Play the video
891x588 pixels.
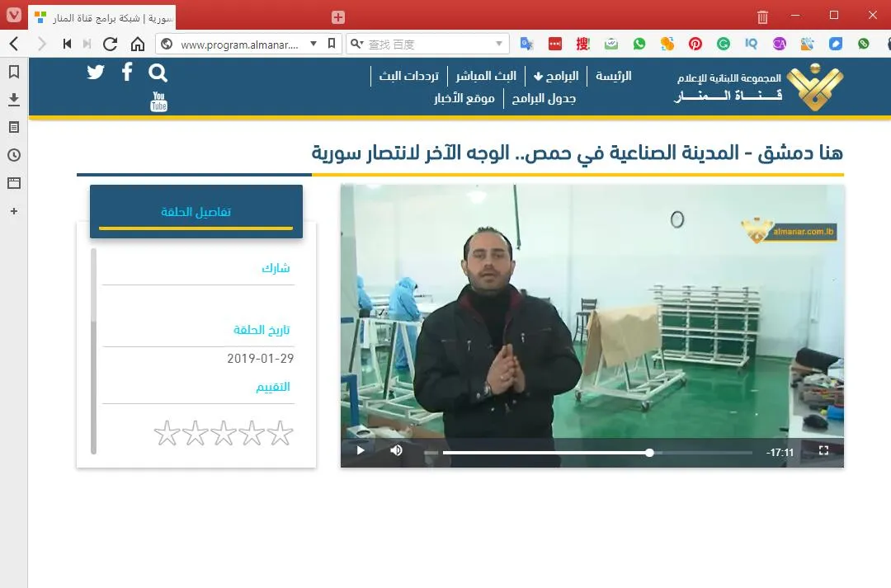361,450
